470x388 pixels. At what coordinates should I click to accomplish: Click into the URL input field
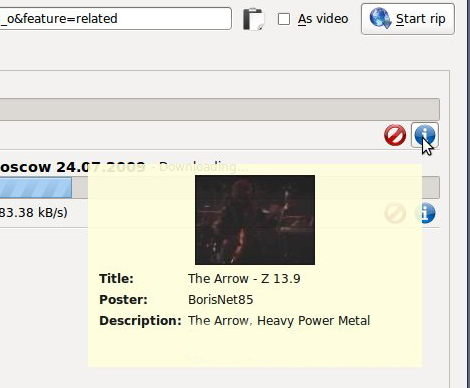click(x=115, y=19)
